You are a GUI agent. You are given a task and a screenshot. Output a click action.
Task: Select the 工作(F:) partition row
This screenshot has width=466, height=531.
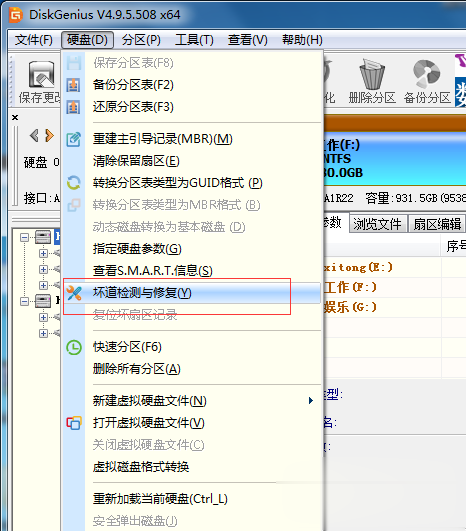[395, 288]
